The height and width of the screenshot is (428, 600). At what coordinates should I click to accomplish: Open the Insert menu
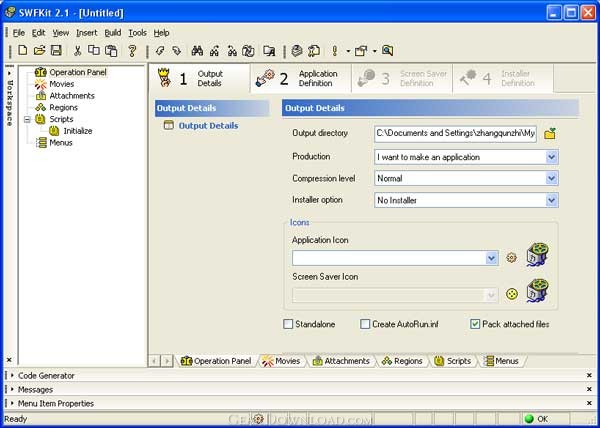pyautogui.click(x=87, y=33)
